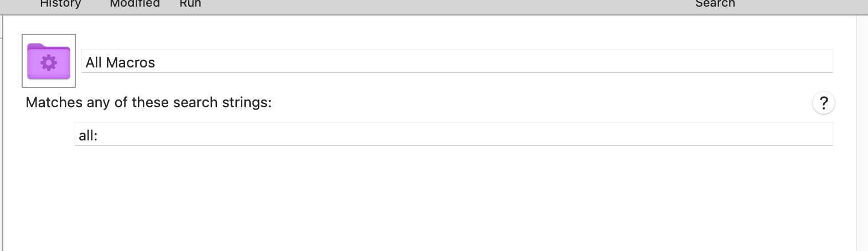Click the Search toolbar item
The image size is (868, 251).
(x=715, y=4)
